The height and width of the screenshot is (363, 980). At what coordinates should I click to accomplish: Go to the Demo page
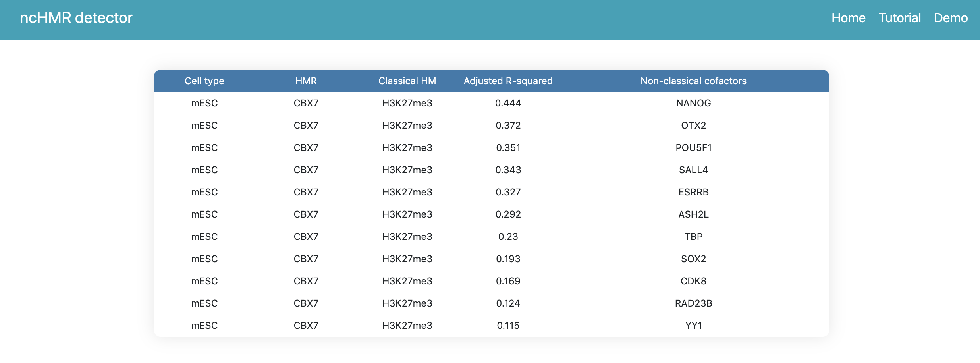pyautogui.click(x=951, y=18)
